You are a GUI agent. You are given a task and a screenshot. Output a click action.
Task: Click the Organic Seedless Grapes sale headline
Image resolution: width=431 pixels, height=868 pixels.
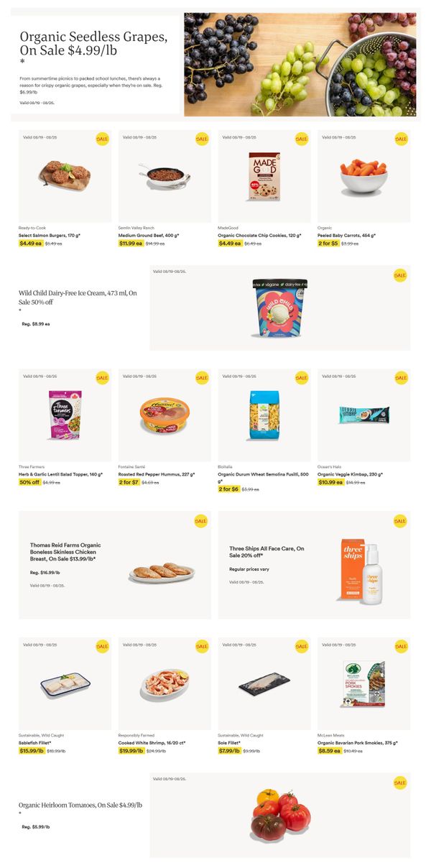click(x=93, y=44)
